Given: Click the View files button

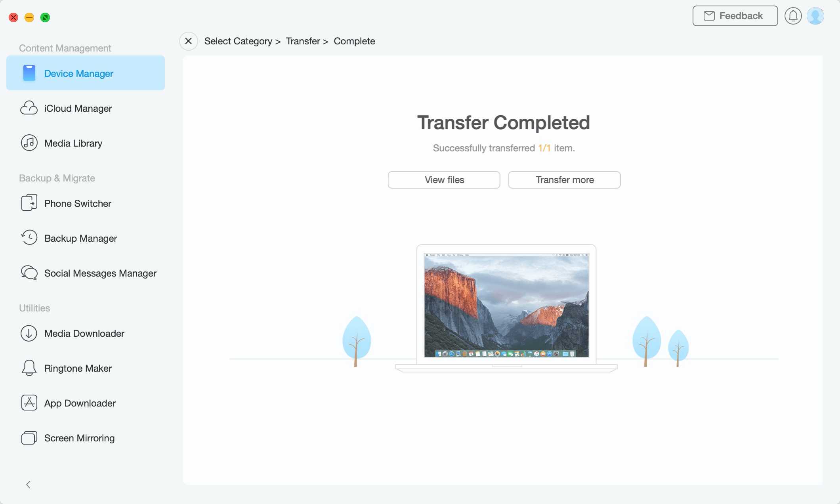Looking at the screenshot, I should 444,179.
